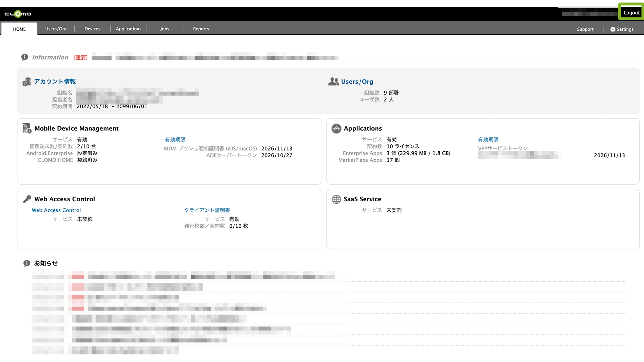644x362 pixels.
Task: Click the account info building icon
Action: [x=27, y=82]
